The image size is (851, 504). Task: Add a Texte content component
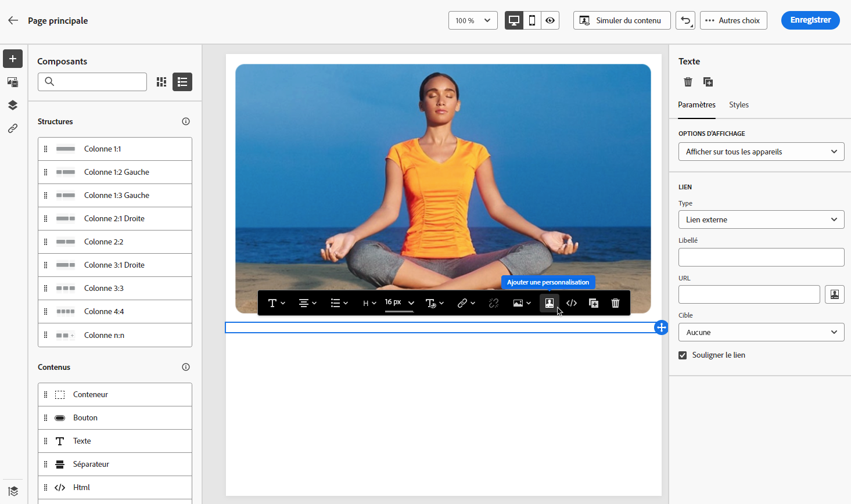pos(115,441)
